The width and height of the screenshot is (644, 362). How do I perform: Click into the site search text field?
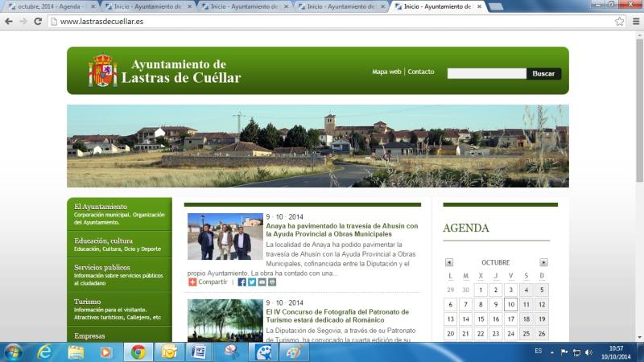point(486,73)
